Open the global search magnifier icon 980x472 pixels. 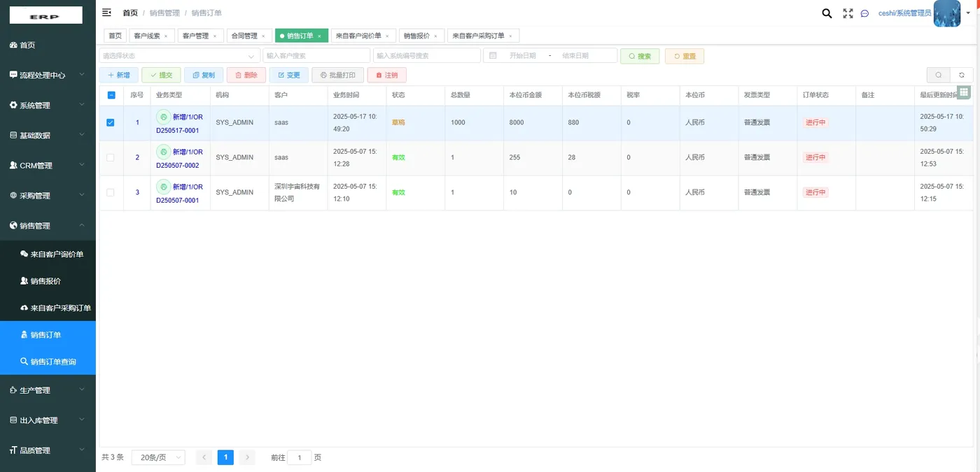tap(827, 13)
